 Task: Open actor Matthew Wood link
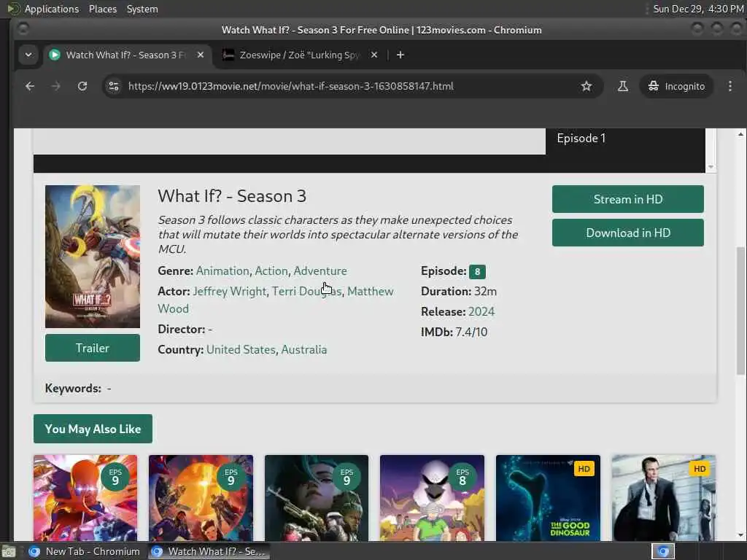[x=370, y=292]
